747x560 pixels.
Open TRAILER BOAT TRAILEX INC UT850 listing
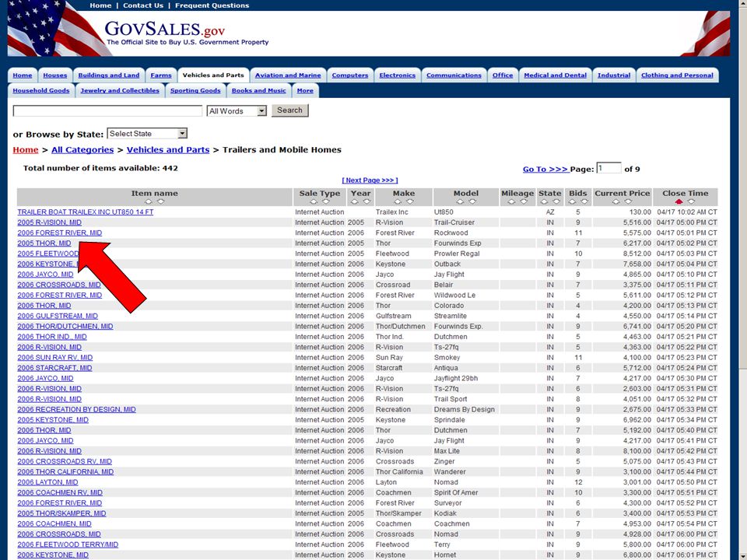[x=86, y=212]
